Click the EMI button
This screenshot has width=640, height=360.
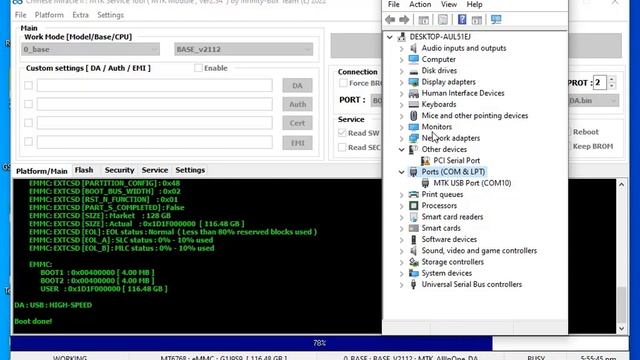297,143
